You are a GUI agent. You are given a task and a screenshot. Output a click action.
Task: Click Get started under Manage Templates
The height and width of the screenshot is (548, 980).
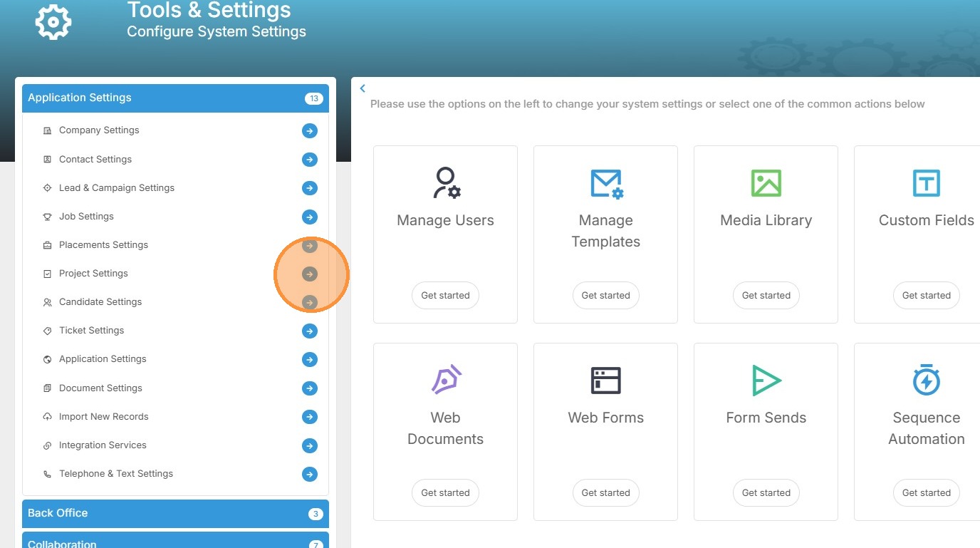(606, 295)
